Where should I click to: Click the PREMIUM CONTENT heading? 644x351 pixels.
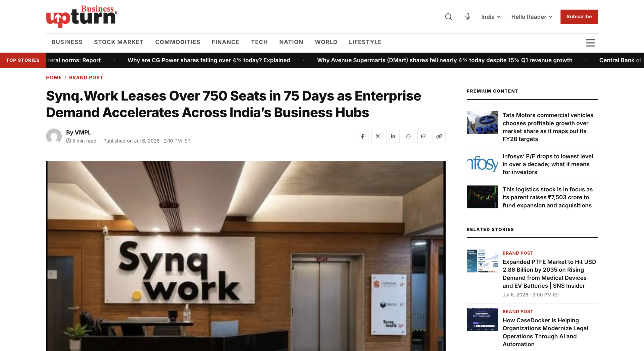click(x=492, y=91)
